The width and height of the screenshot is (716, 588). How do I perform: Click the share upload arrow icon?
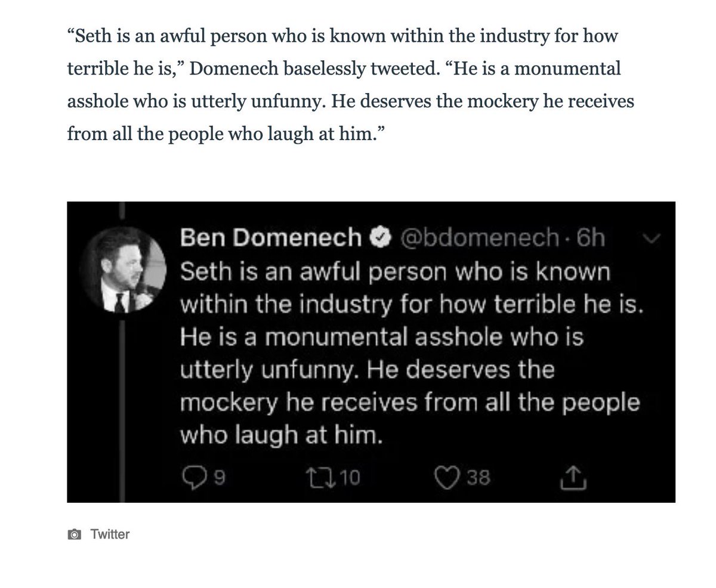(x=573, y=477)
